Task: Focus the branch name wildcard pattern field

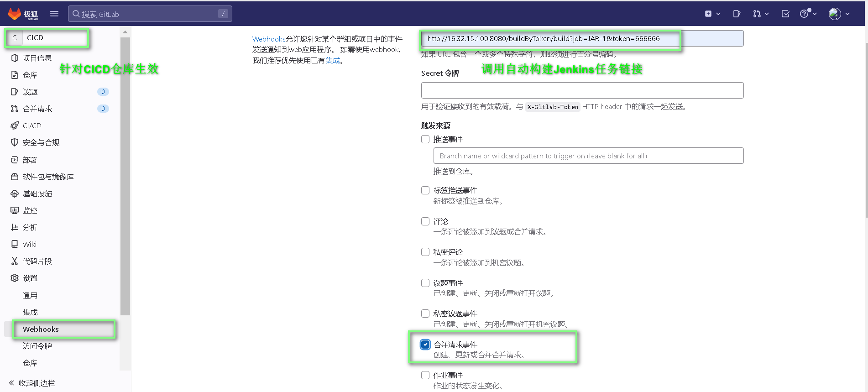Action: click(588, 156)
